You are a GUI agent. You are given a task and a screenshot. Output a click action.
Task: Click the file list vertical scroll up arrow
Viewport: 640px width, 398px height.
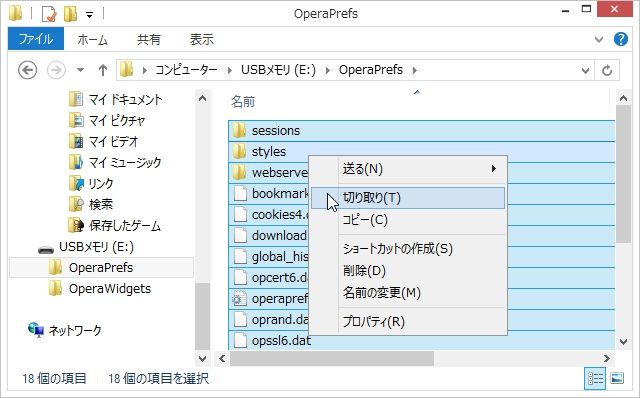(x=623, y=98)
